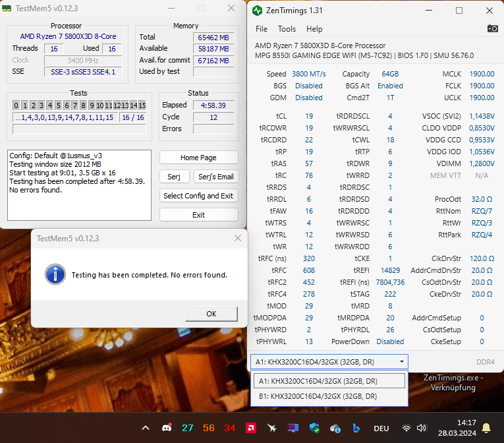Click the Serj's Email button

tap(216, 177)
